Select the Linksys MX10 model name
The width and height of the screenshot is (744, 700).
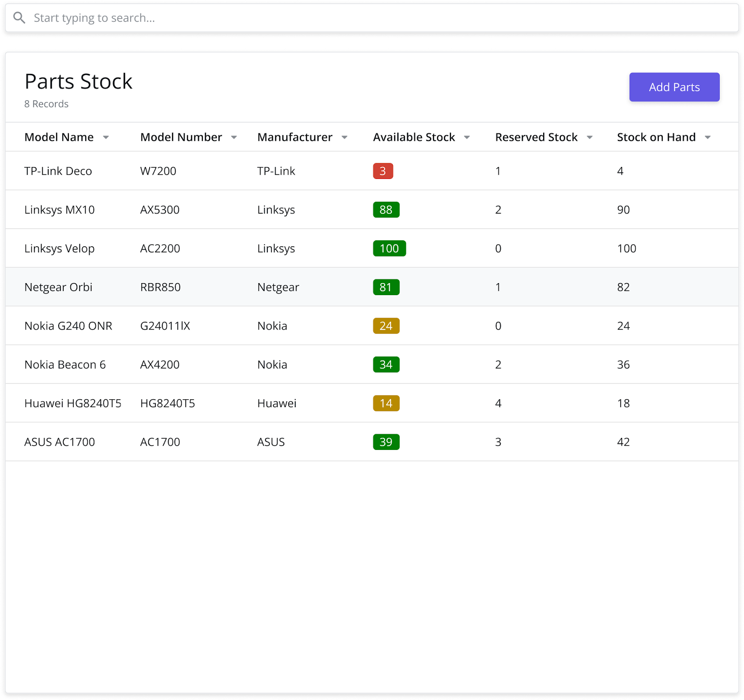point(60,210)
